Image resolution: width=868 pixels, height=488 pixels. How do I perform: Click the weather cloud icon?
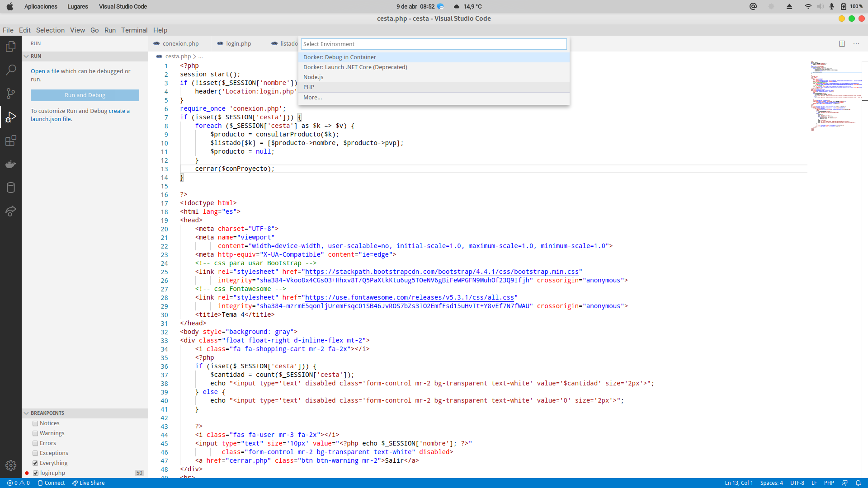(x=457, y=6)
